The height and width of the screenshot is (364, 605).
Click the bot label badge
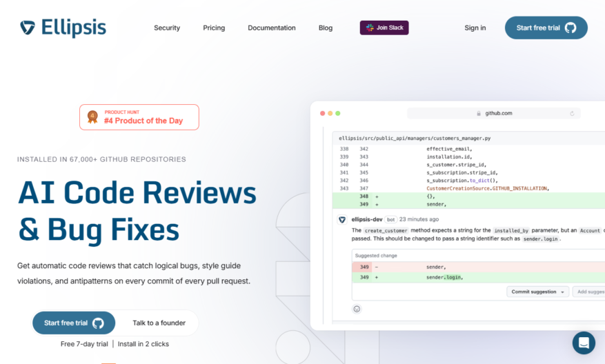coord(391,219)
